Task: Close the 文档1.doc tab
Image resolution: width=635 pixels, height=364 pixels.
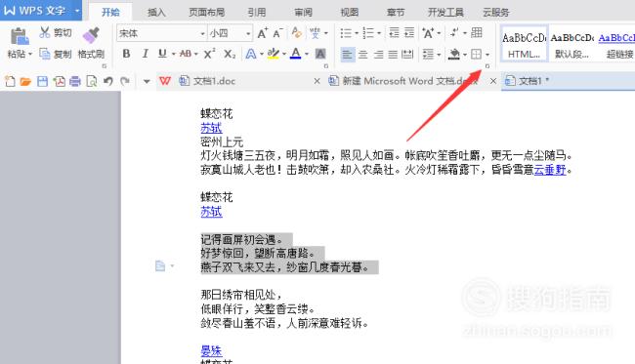Action: pyautogui.click(x=317, y=81)
